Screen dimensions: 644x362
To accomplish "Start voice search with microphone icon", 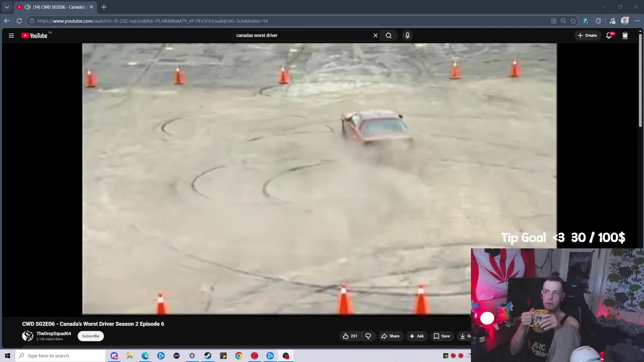I will point(408,35).
